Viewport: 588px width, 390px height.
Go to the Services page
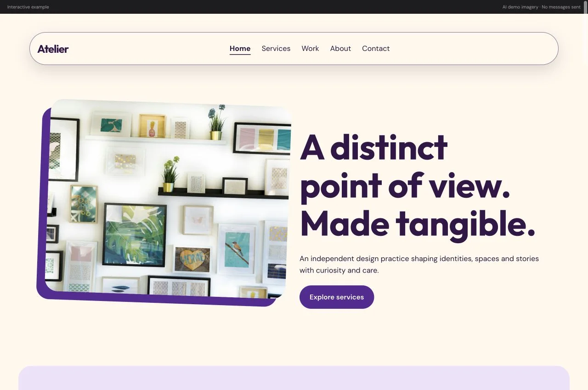[276, 49]
